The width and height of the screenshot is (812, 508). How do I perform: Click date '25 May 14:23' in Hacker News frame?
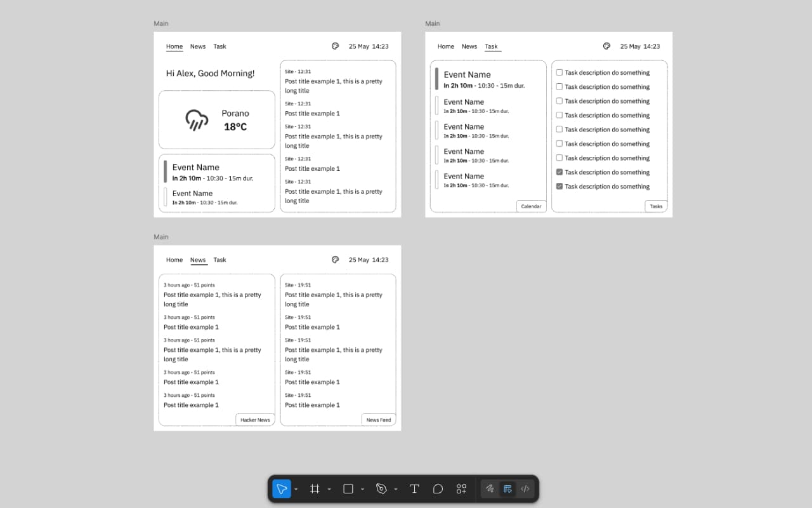(369, 260)
